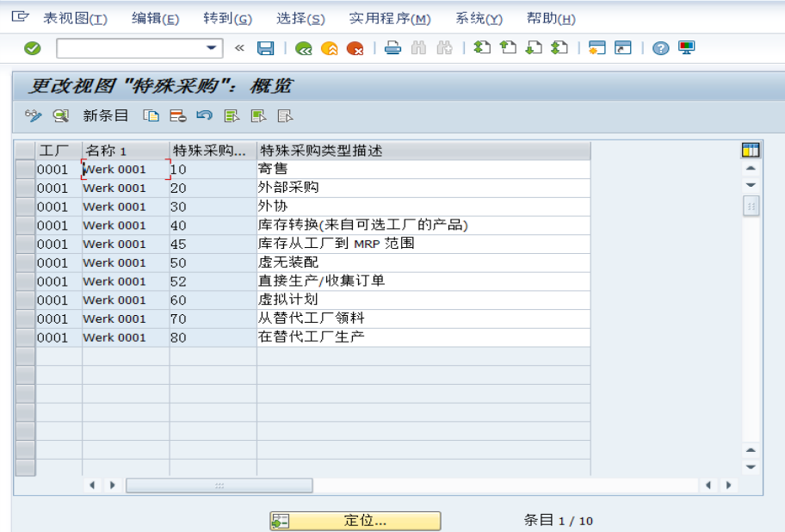
Task: Open the 编辑(E) menu
Action: [155, 19]
